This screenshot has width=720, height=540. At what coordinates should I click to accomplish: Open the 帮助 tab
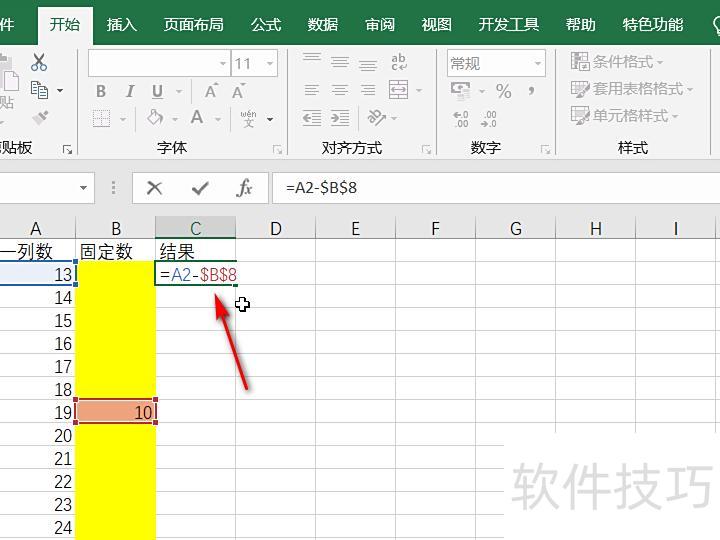coord(580,24)
